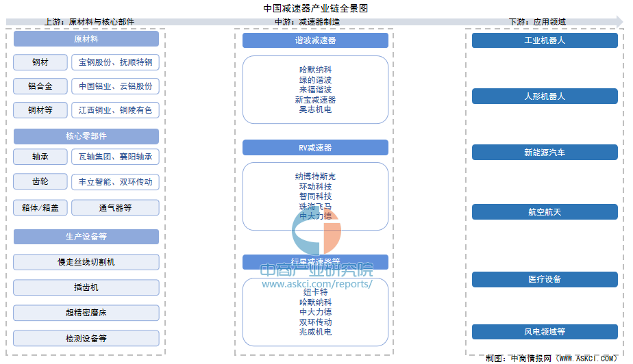Select the 人形机器人 box

[x=545, y=96]
